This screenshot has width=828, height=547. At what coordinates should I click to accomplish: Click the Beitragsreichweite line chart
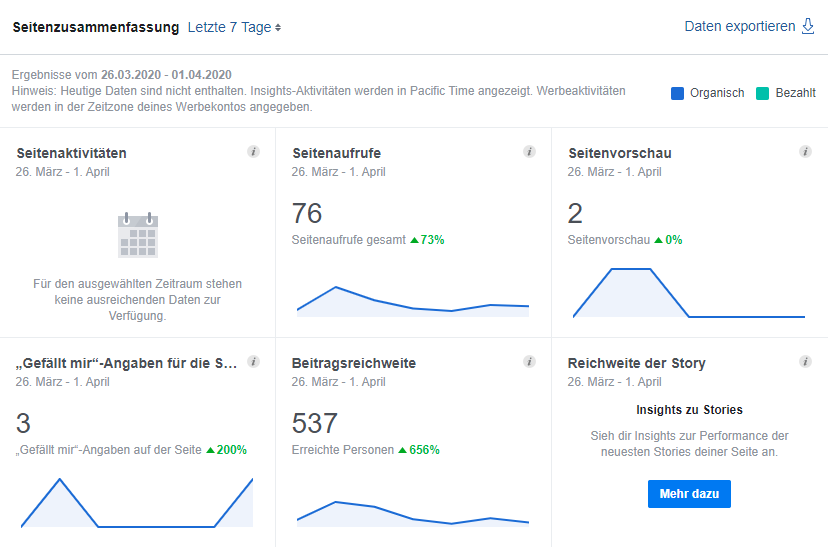point(413,514)
